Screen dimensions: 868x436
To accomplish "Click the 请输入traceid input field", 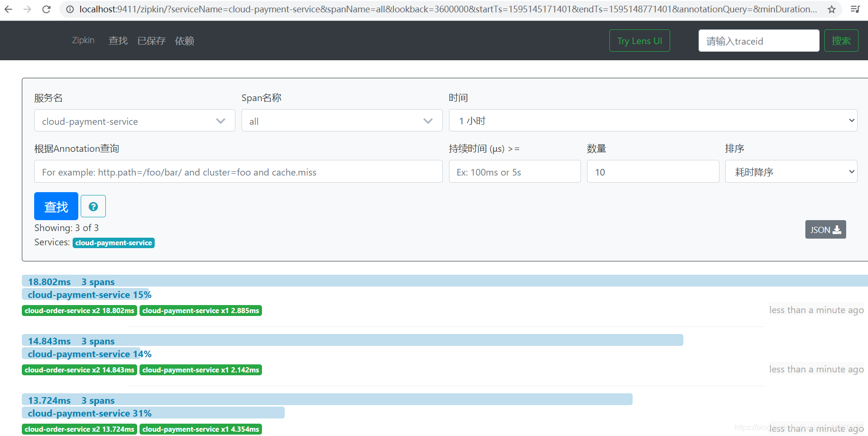I will [758, 41].
